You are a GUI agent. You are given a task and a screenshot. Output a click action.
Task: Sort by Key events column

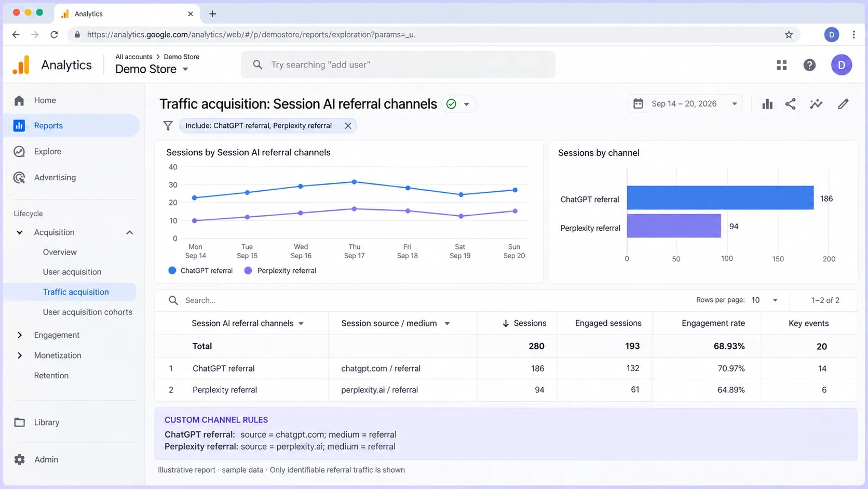[x=808, y=323]
